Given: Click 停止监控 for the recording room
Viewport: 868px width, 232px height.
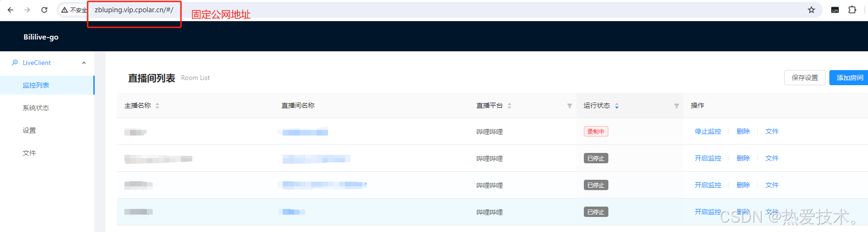Looking at the screenshot, I should (x=708, y=131).
